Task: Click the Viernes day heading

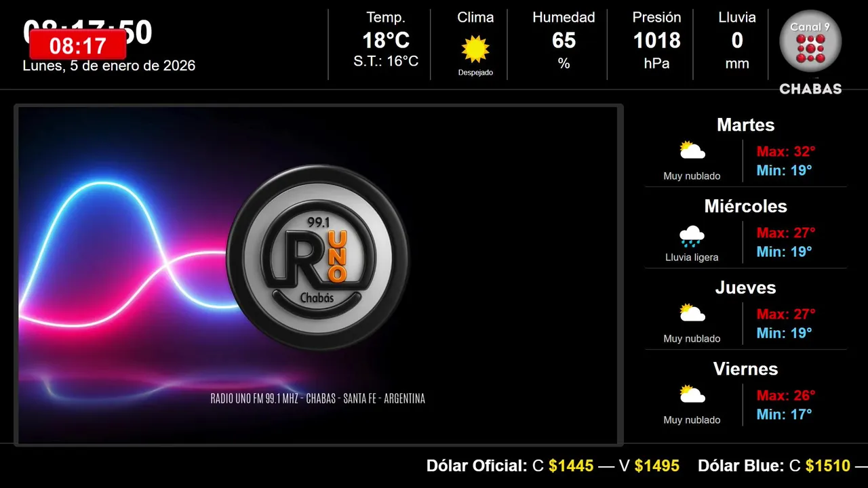Action: tap(745, 369)
